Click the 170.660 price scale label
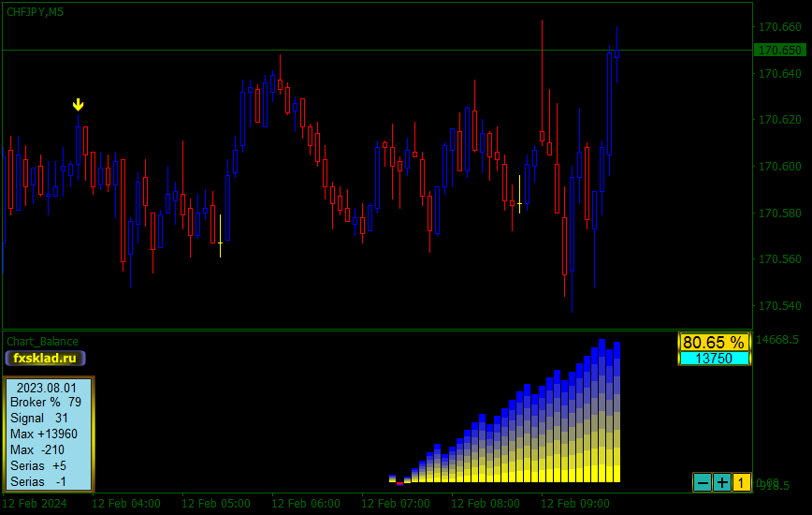 [780, 27]
